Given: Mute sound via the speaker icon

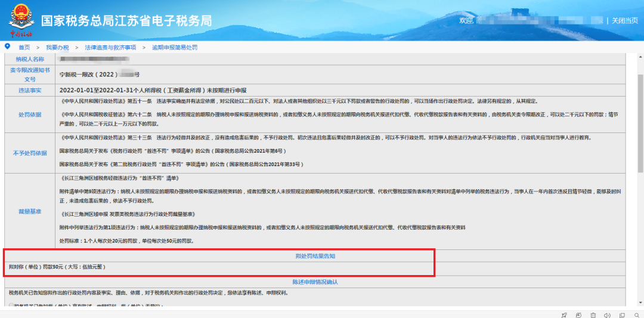Looking at the screenshot, I should coord(608,314).
